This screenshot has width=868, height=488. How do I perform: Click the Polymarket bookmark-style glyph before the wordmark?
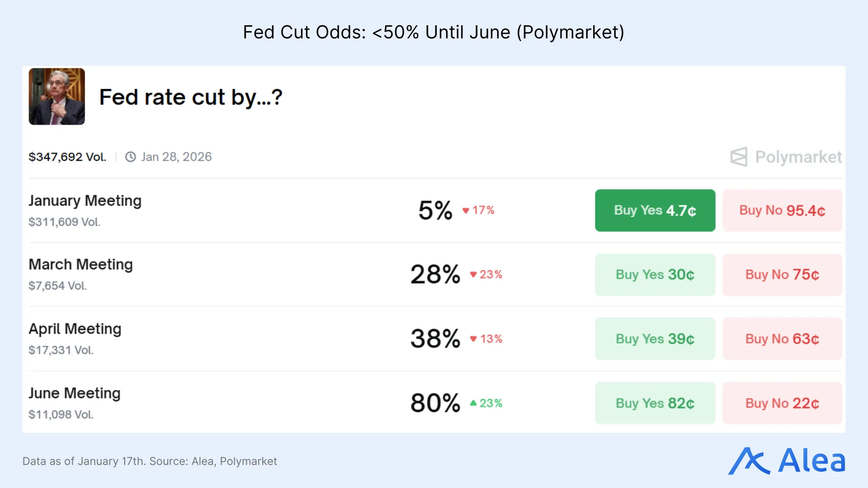pos(739,157)
